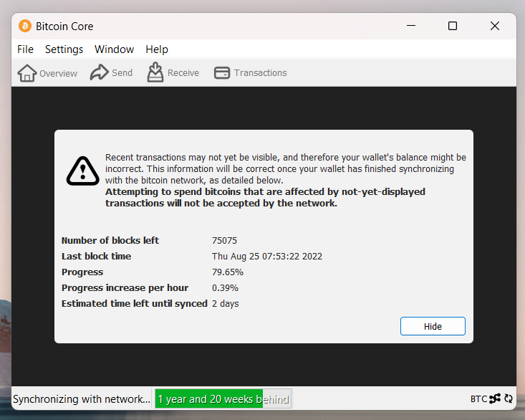Click the Bitcoin Core logo icon
The width and height of the screenshot is (525, 420).
[x=25, y=26]
